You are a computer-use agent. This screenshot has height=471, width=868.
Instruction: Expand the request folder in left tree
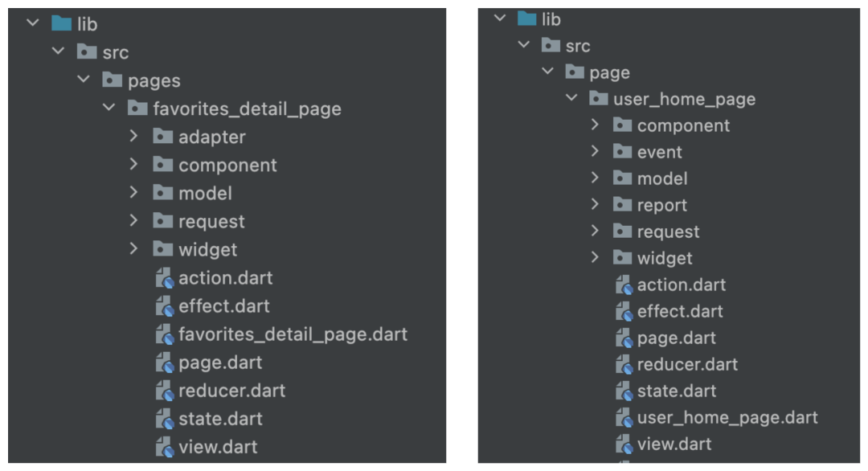tap(133, 221)
